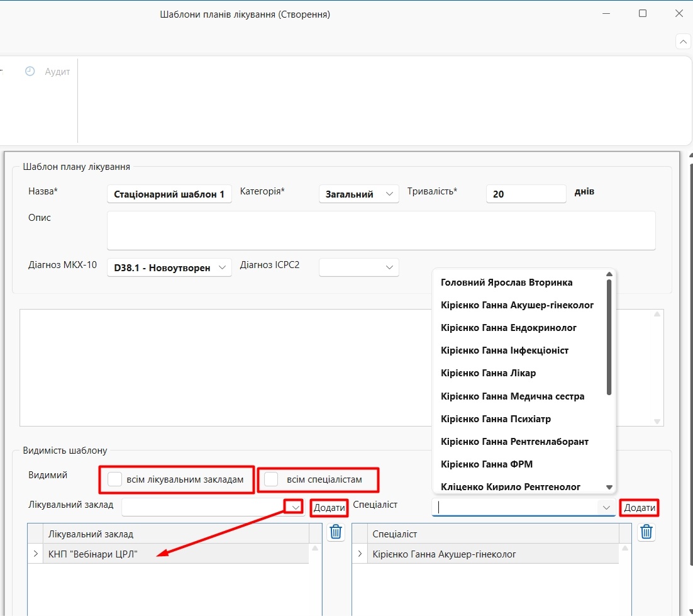
Task: Delete selected specialist with trash icon beside Спеціаліст table
Action: (646, 532)
